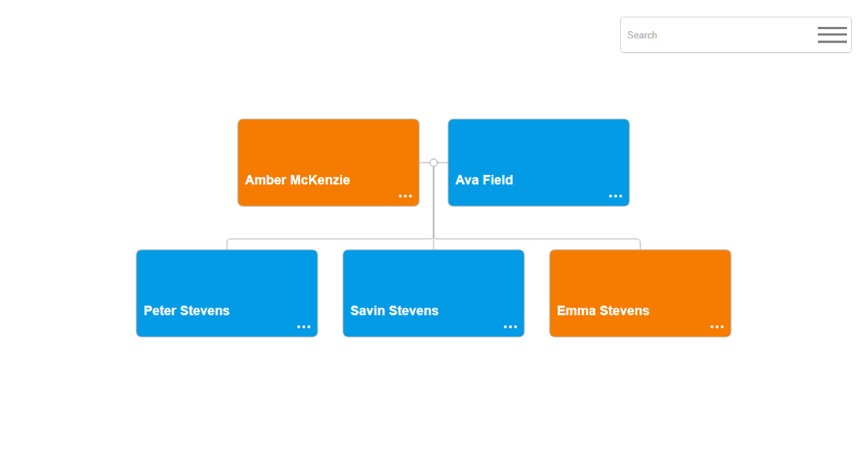Select Emma Stevens' orange card
The image size is (868, 456).
[x=640, y=282]
